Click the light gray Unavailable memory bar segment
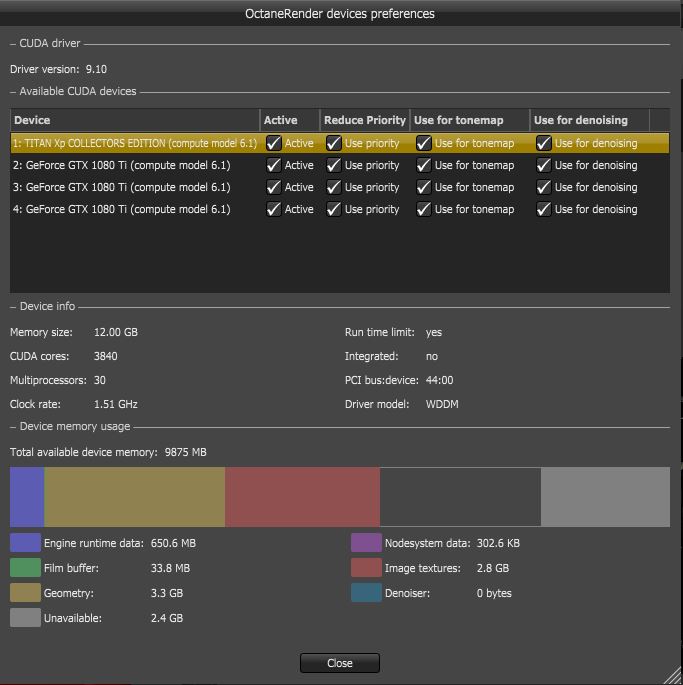This screenshot has height=685, width=683. click(x=605, y=497)
